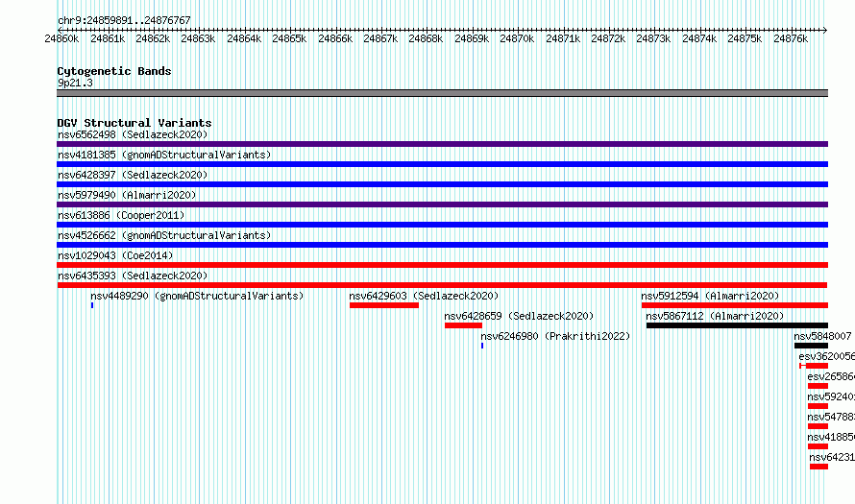Screen dimensions: 855x504
Task: Open variant nsv1029043 (Coe2014) label
Action: pos(115,255)
